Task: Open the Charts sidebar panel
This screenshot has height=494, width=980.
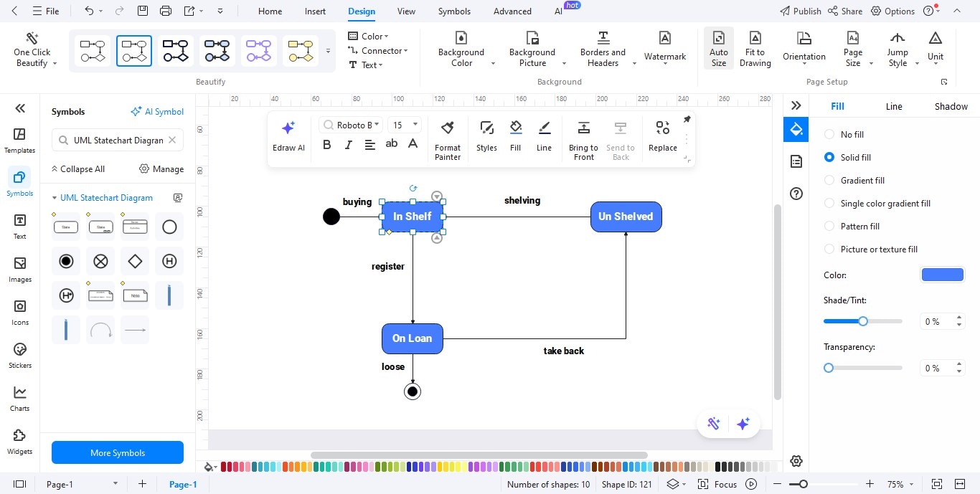Action: 19,399
